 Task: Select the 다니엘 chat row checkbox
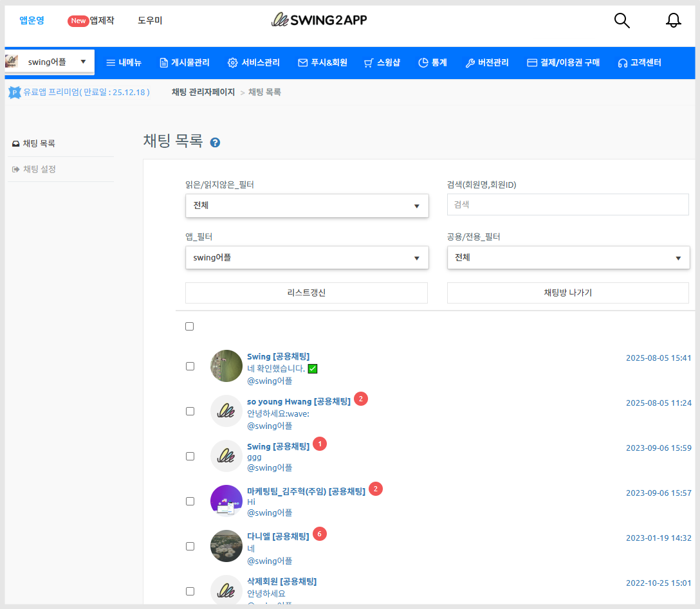(x=190, y=546)
